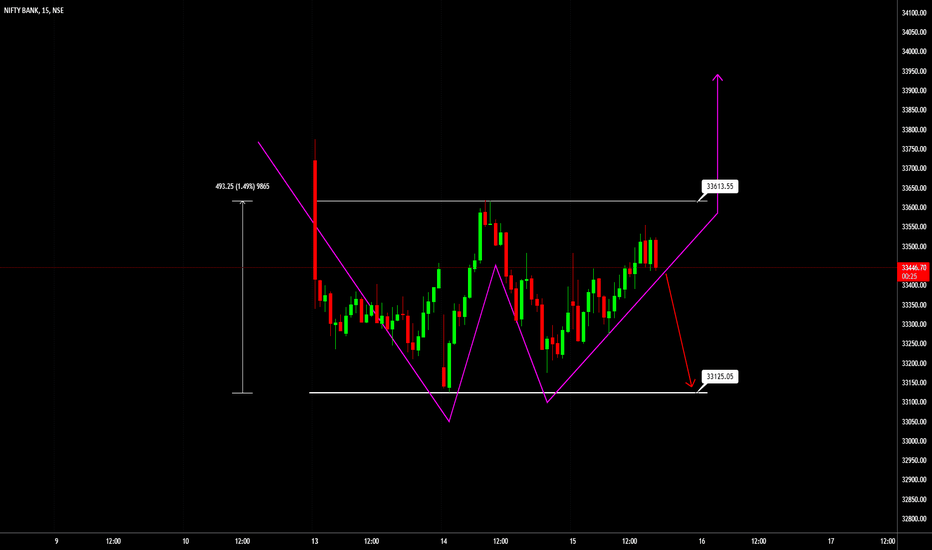Image resolution: width=932 pixels, height=550 pixels.
Task: Click the date label 16 on time axis
Action: tap(701, 542)
